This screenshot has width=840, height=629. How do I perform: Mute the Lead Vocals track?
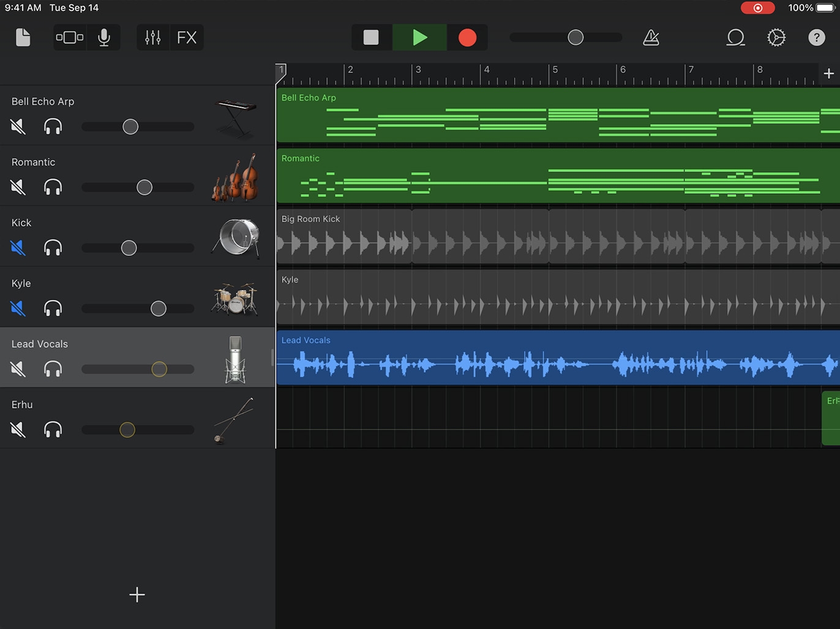[18, 369]
